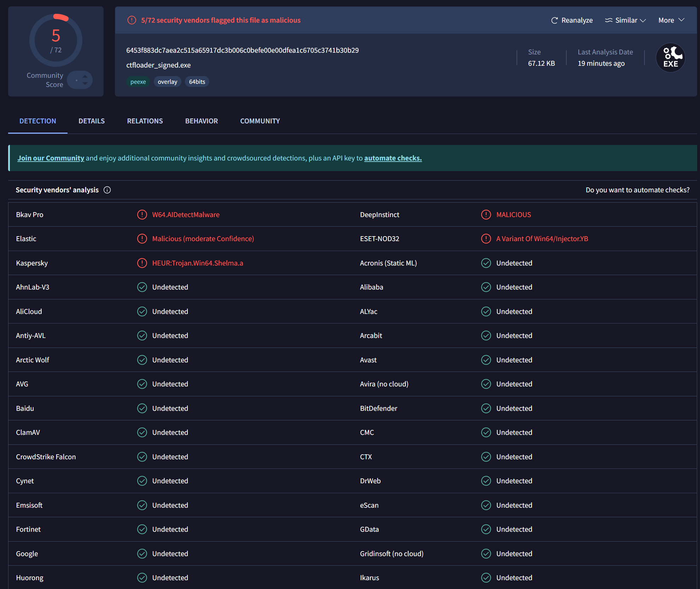700x589 pixels.
Task: Click Last Analysis Date 19 minutes ago
Action: click(x=601, y=63)
